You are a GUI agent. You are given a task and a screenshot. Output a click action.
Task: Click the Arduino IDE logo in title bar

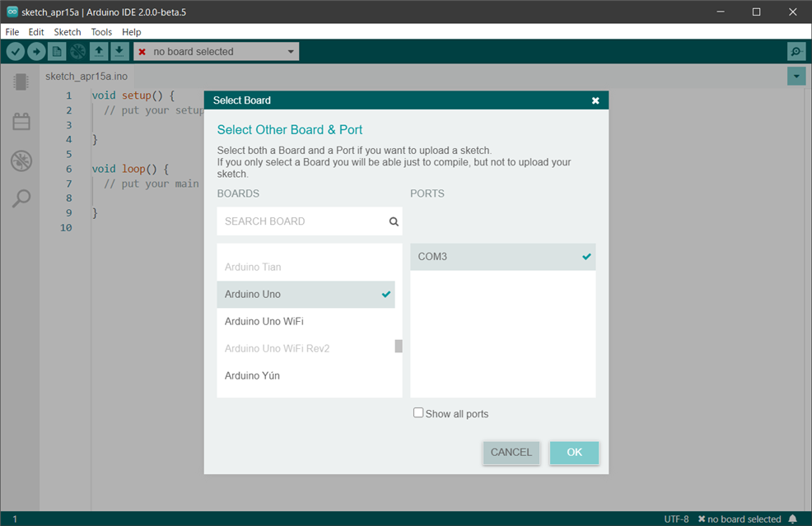coord(12,12)
